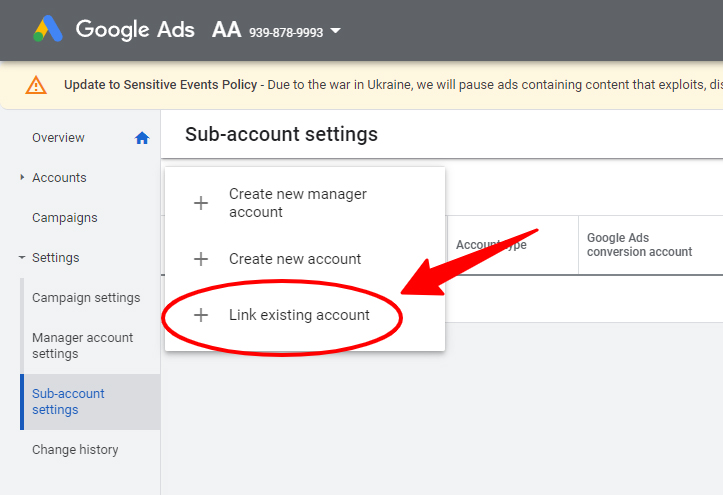Click the AA account name
The image size is (723, 495).
point(226,29)
